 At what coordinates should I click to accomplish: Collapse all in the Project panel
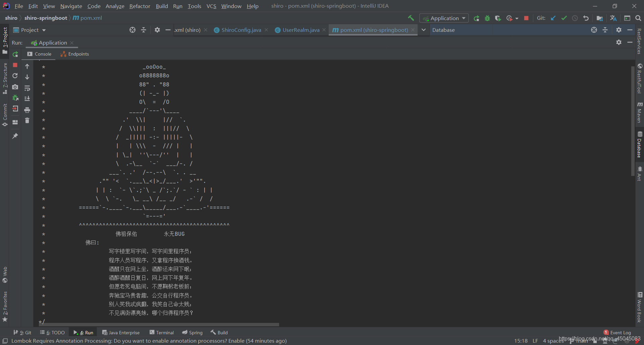click(x=144, y=30)
